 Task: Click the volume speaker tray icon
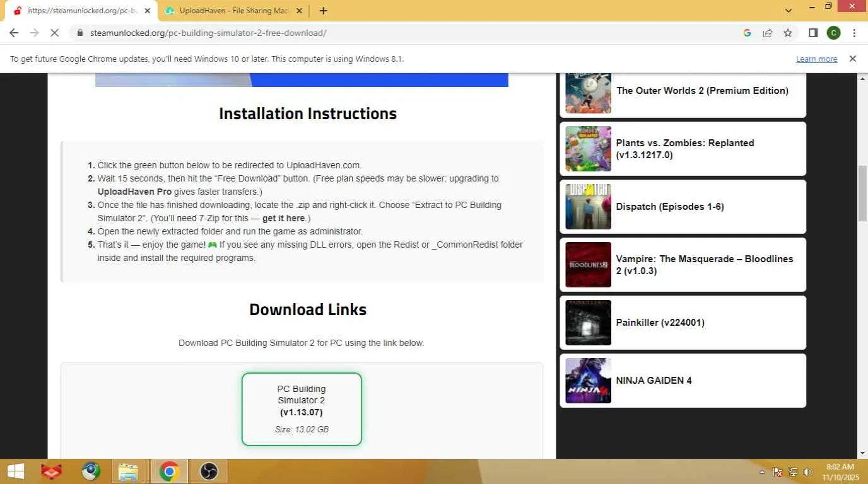point(808,472)
